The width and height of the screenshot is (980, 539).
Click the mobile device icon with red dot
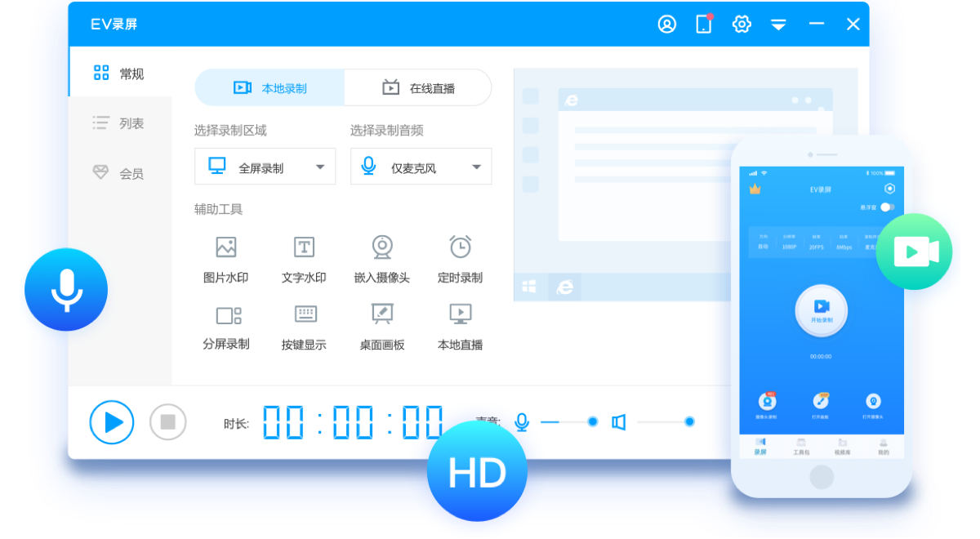coord(704,24)
